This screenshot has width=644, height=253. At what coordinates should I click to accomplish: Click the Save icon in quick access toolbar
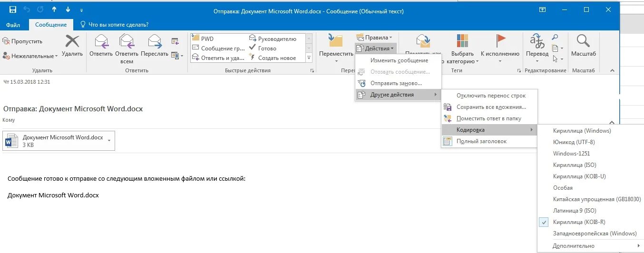pyautogui.click(x=12, y=10)
